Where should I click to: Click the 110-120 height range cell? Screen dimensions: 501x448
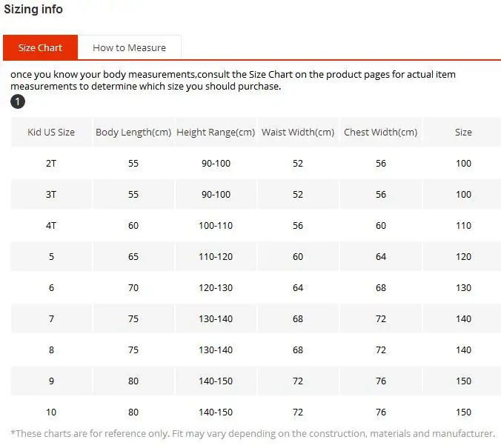coord(216,257)
